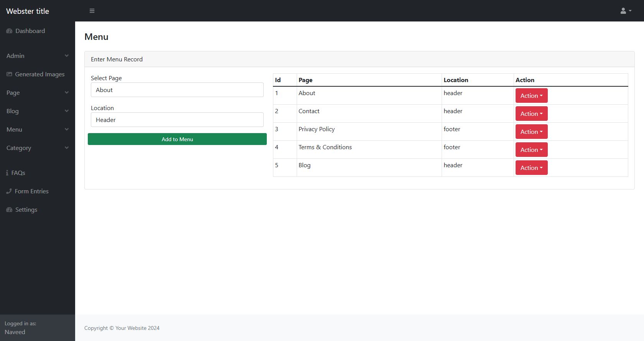Click the FAQs info icon

(x=7, y=173)
